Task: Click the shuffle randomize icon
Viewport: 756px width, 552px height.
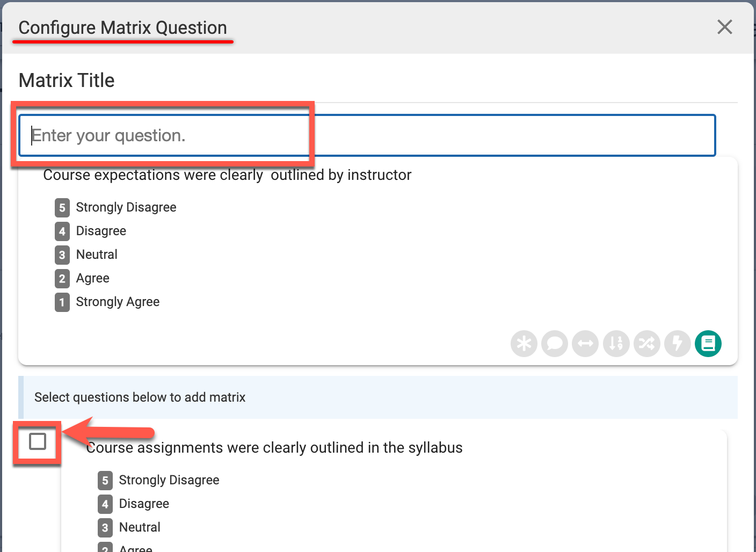Action: 646,344
